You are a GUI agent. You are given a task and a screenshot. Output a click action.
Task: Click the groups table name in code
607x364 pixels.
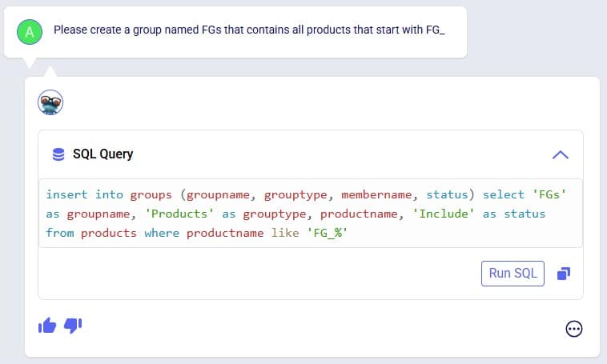(x=151, y=194)
